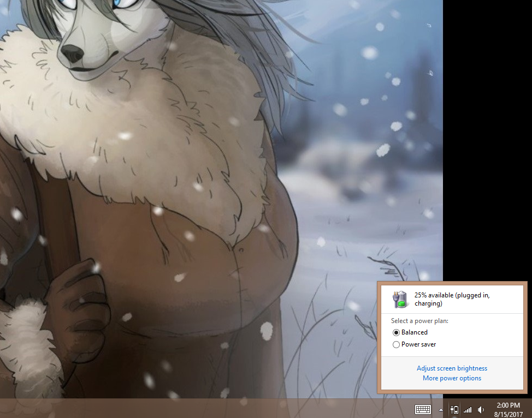Screen dimensions: 532x418
Task: Open the Adjust screen brightness link
Action: tap(452, 368)
